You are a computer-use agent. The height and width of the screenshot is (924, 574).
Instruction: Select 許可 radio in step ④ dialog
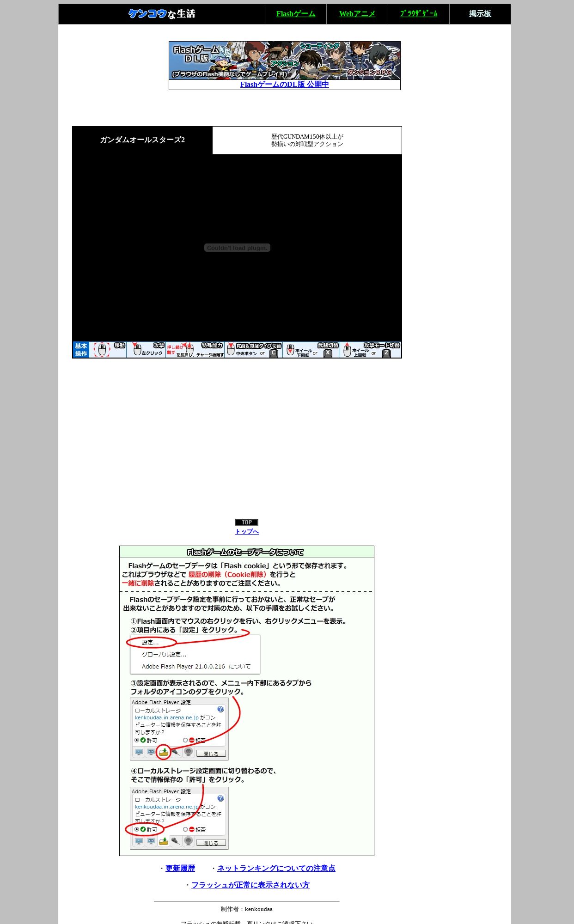coord(137,829)
